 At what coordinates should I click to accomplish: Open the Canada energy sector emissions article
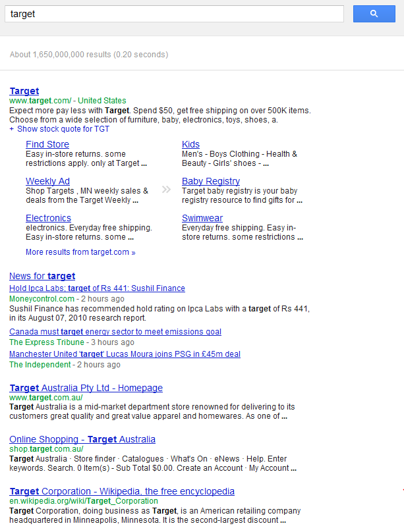115,332
